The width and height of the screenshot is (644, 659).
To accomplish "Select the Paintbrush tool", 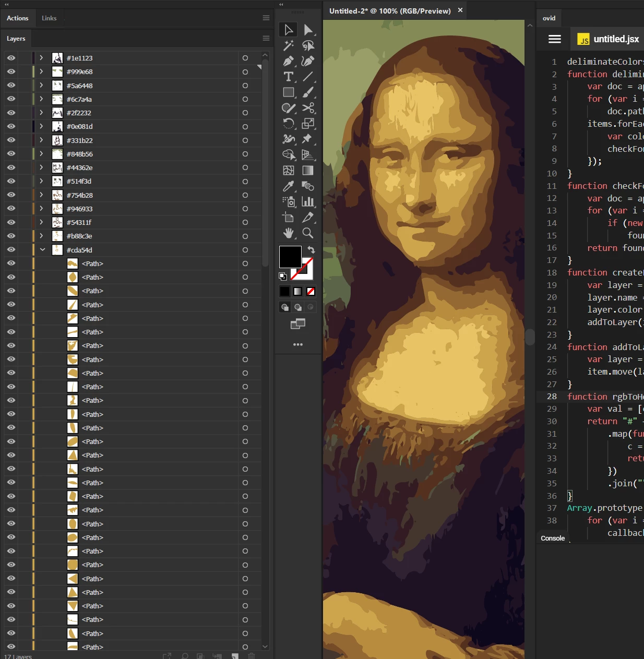I will pyautogui.click(x=308, y=92).
